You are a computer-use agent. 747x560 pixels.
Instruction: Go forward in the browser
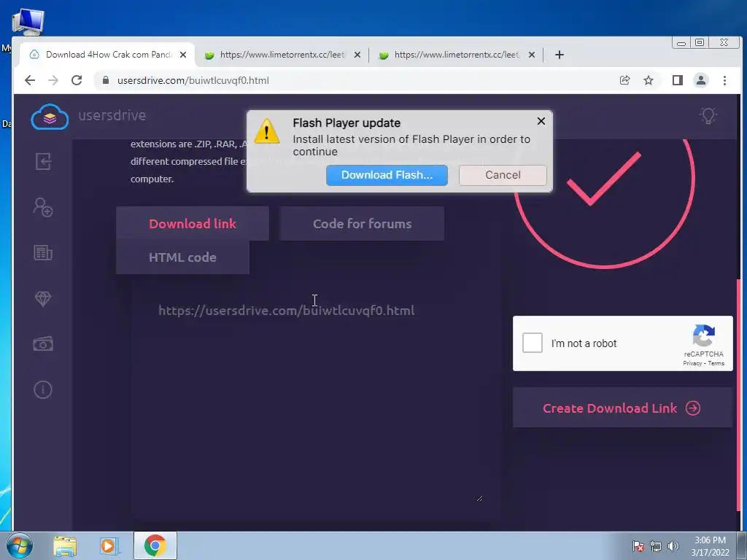53,80
